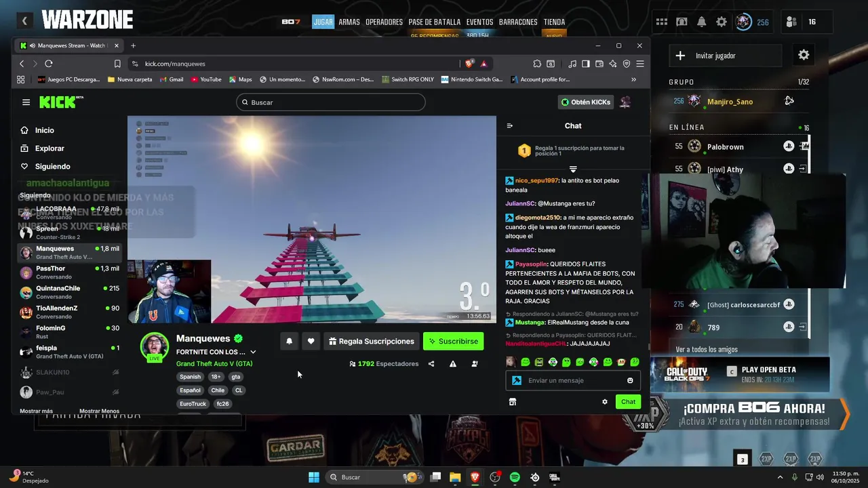The image size is (868, 488).
Task: Open the YouTube bookmark
Action: (x=206, y=79)
